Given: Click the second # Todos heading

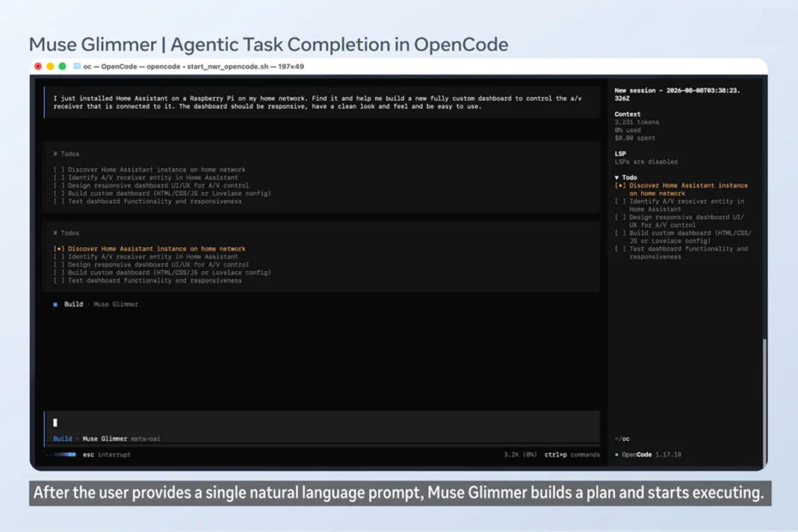Looking at the screenshot, I should click(66, 233).
